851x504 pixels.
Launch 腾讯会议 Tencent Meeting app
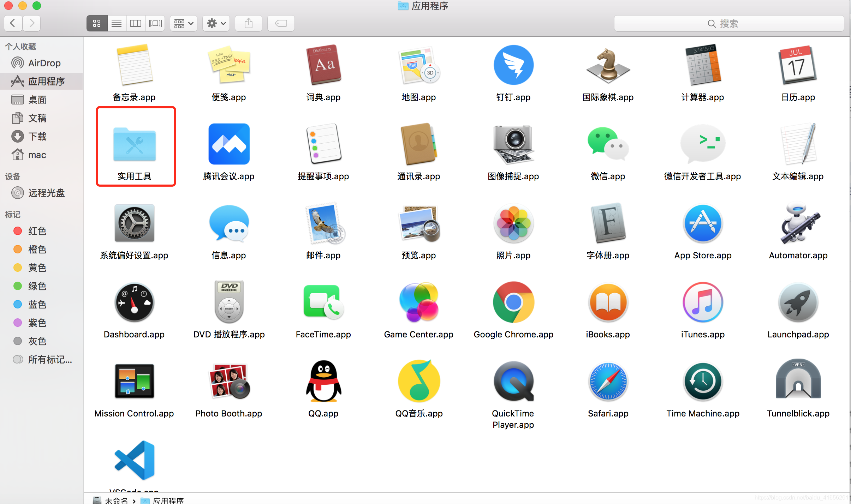[229, 144]
